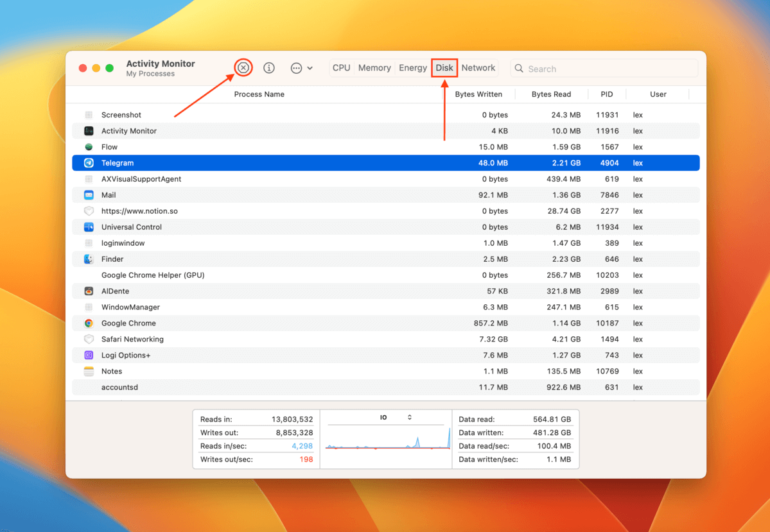
Task: Click the Google Chrome icon in list
Action: (x=89, y=323)
